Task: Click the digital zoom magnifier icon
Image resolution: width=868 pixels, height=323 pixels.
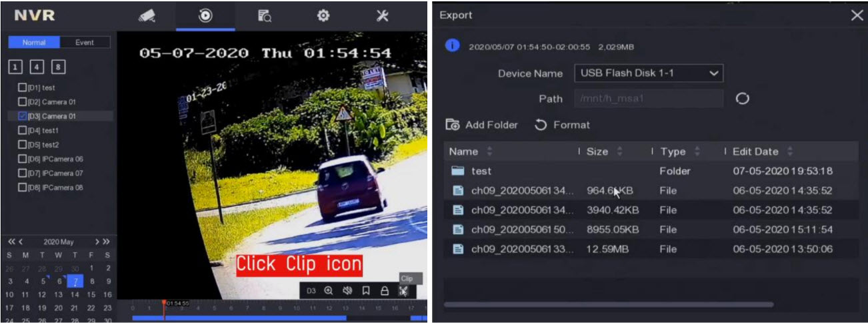Action: click(x=328, y=291)
